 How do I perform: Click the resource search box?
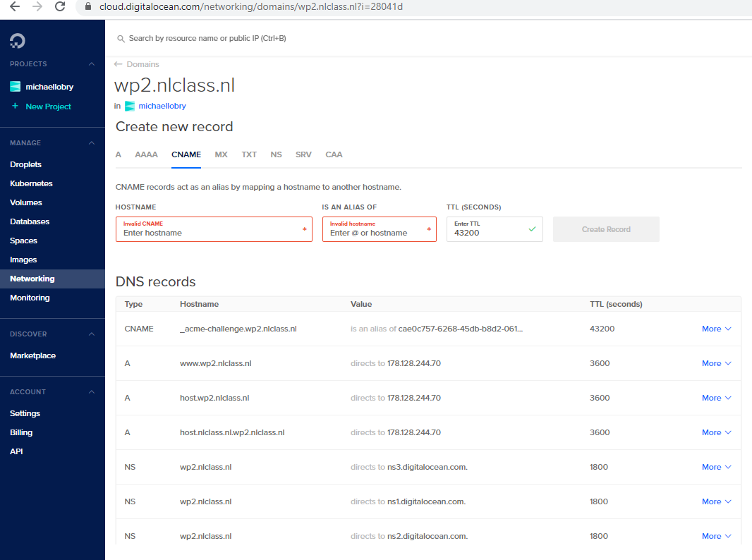tap(207, 38)
